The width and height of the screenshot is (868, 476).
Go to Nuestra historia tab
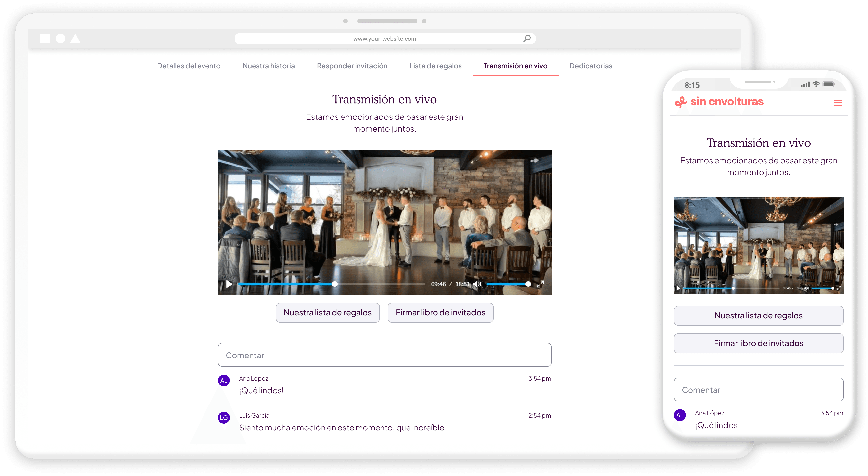269,66
